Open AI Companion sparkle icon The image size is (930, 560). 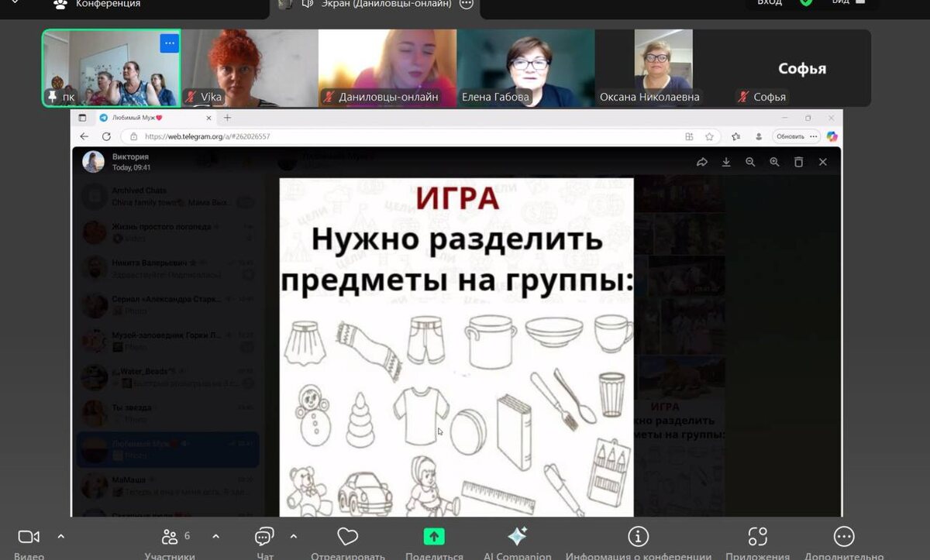[x=518, y=536]
